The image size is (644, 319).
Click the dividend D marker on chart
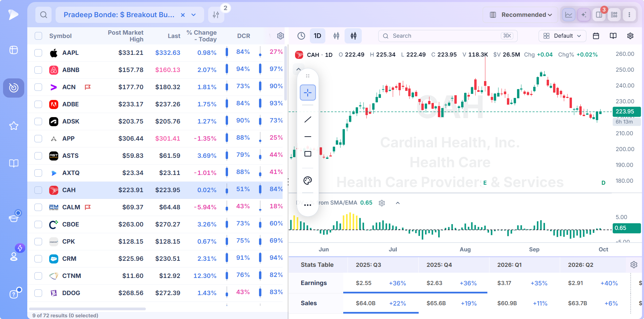click(603, 183)
